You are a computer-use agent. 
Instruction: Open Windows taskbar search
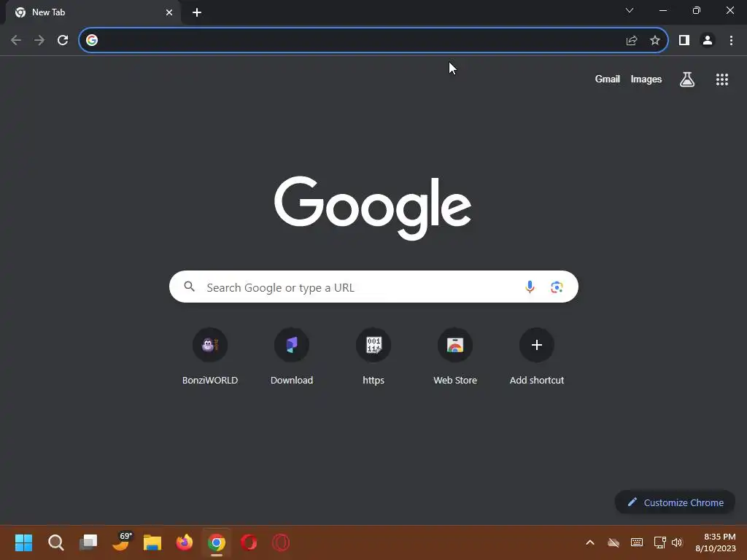click(x=55, y=542)
